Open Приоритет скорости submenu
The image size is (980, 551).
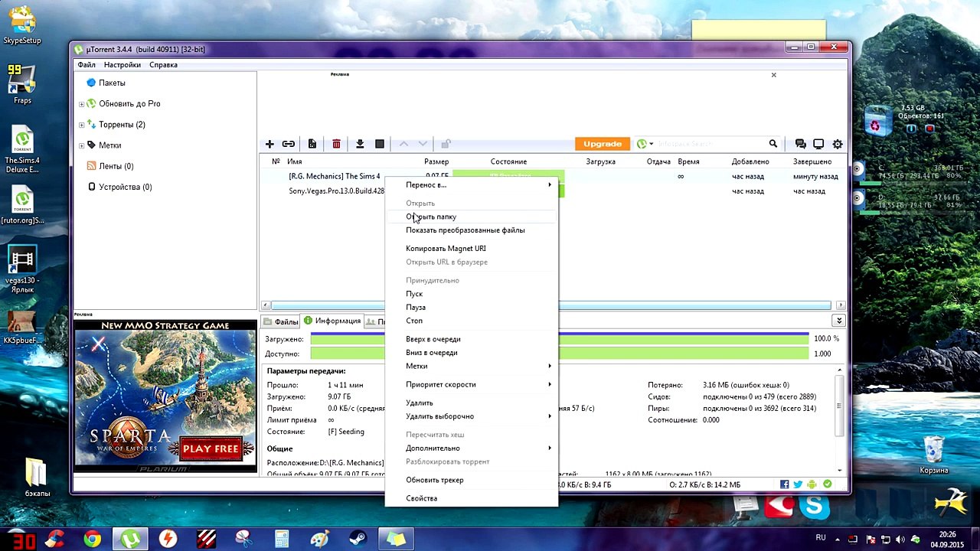472,384
